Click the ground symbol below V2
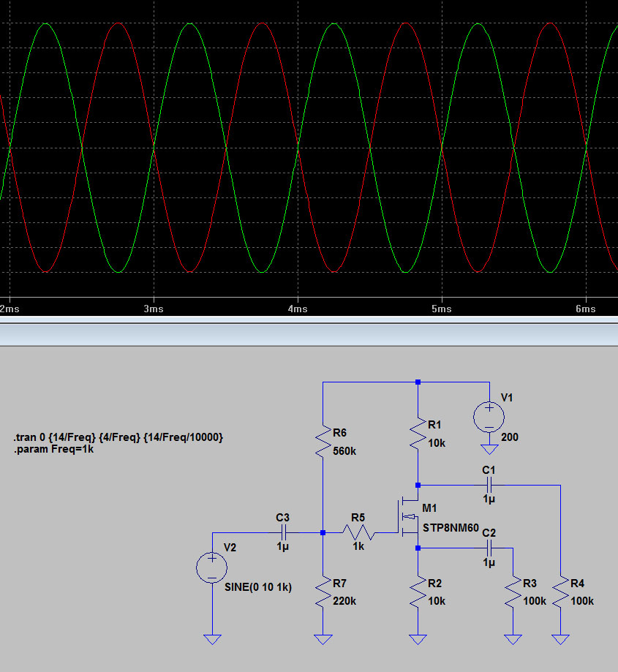Image resolution: width=618 pixels, height=672 pixels. pyautogui.click(x=211, y=639)
